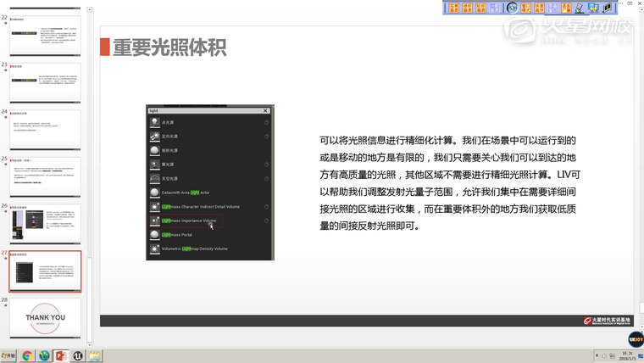The image size is (644, 363).
Task: Click the rightmost icon in floating toolbar
Action: pos(607,8)
